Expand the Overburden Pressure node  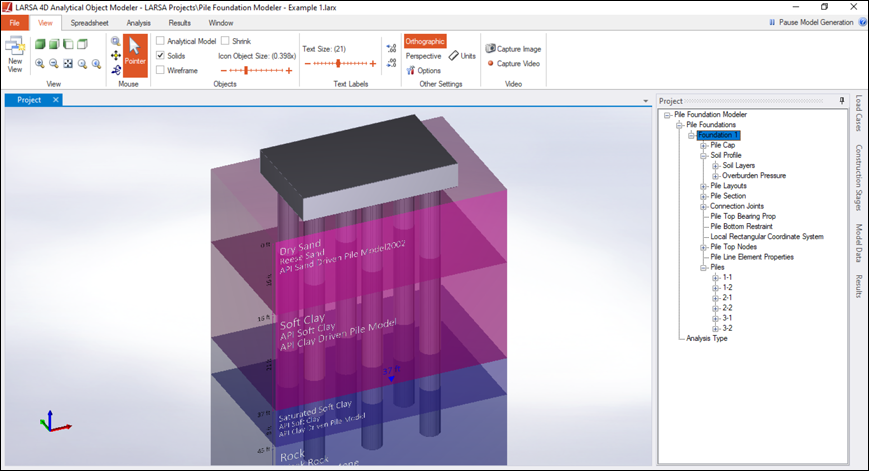715,176
